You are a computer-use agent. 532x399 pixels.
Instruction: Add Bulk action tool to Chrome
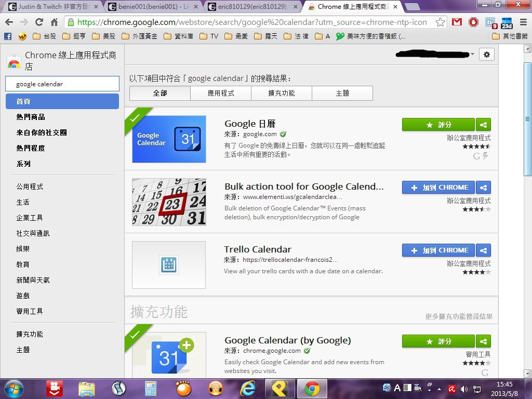tap(438, 188)
